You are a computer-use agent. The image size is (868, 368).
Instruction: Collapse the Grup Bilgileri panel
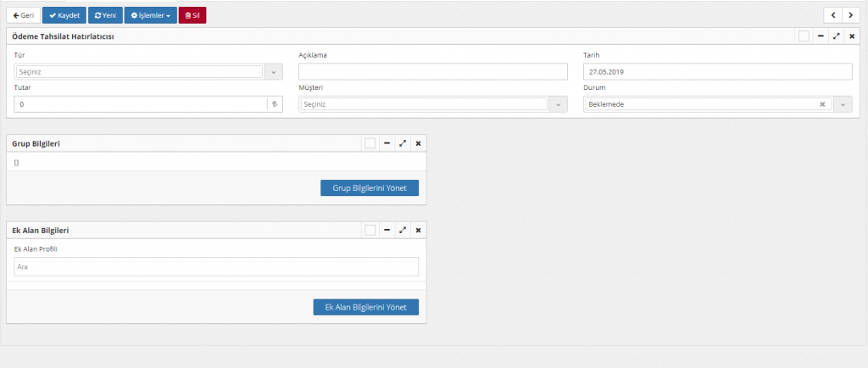pos(387,143)
